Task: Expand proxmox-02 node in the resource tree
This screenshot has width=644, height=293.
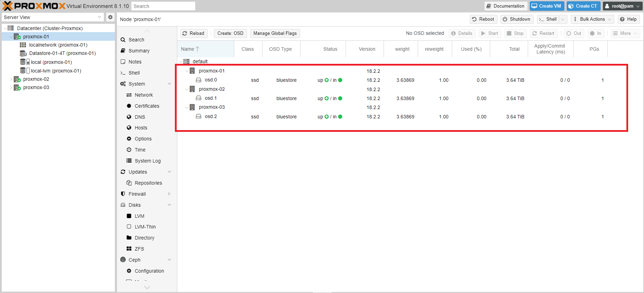Action: [x=11, y=79]
